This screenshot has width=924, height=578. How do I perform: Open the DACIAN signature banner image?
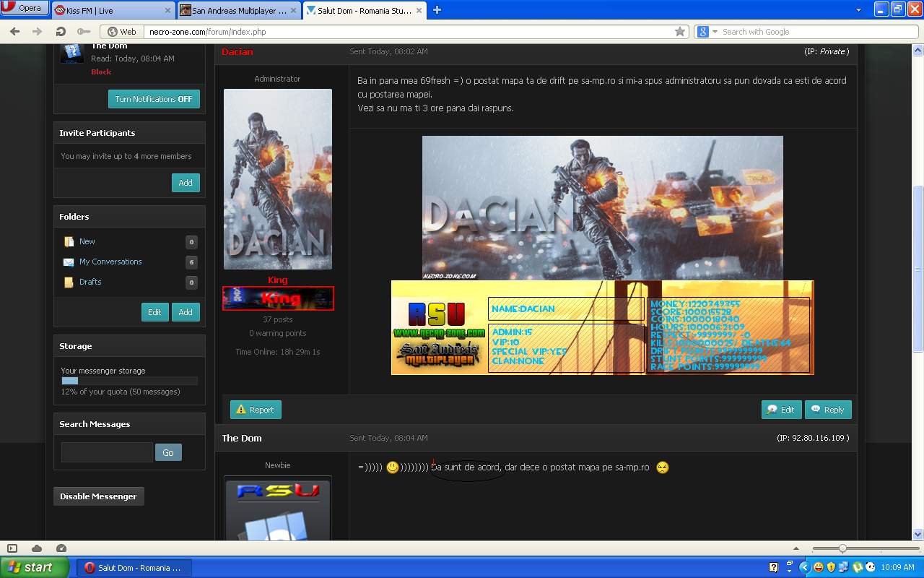[x=603, y=208]
